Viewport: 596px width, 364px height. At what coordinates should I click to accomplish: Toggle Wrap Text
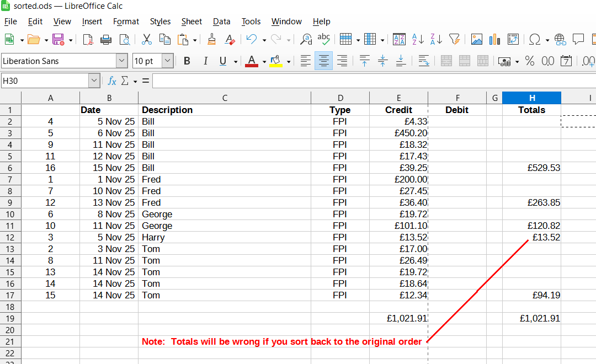click(423, 61)
